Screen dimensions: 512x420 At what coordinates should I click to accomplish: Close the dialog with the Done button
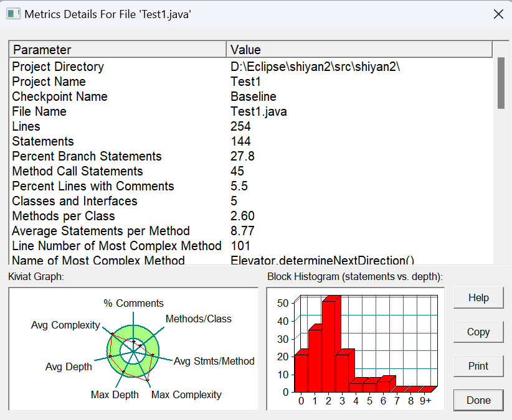click(x=478, y=400)
